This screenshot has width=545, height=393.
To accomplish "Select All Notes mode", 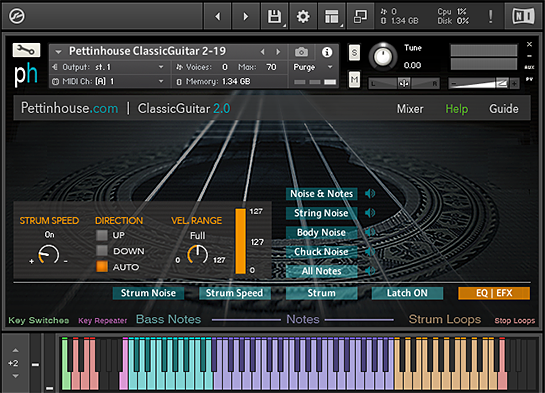I will [322, 271].
